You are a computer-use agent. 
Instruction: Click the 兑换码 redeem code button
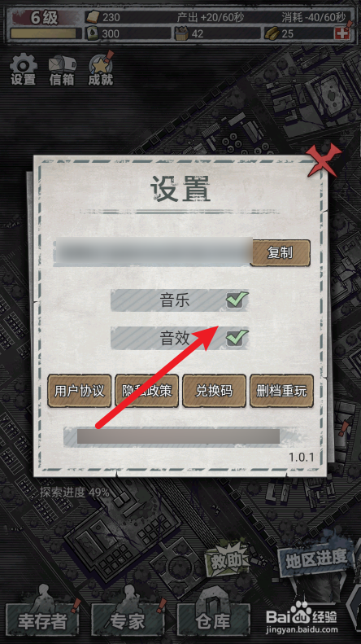coord(214,391)
